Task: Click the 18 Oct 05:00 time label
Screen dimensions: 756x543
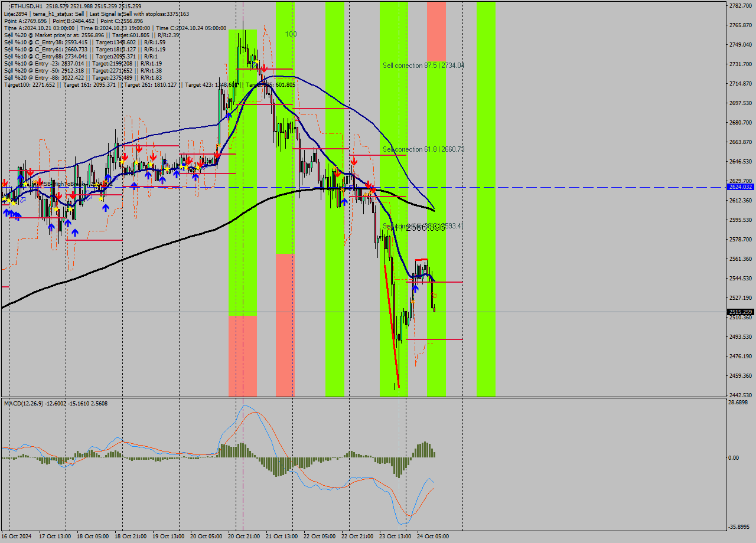Action: coord(92,537)
